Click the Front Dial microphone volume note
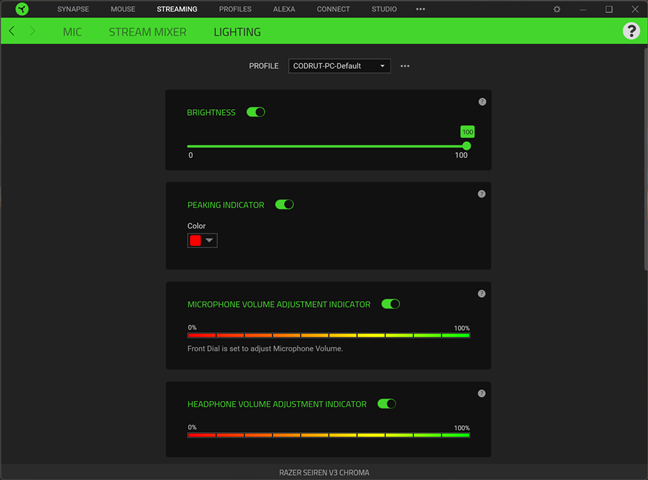 [x=265, y=349]
